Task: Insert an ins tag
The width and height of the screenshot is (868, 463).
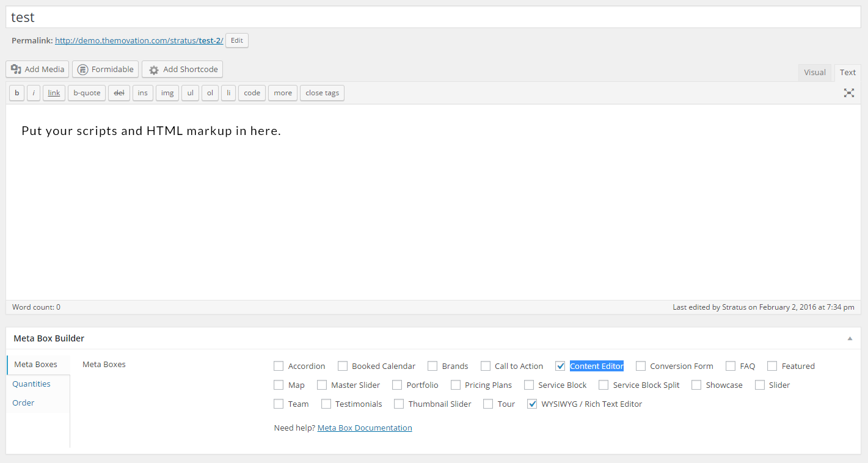Action: pyautogui.click(x=143, y=93)
